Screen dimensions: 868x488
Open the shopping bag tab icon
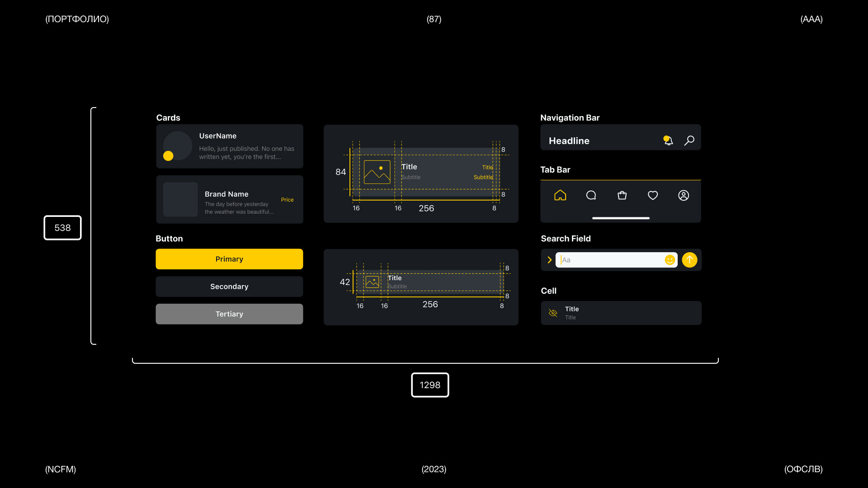click(622, 195)
